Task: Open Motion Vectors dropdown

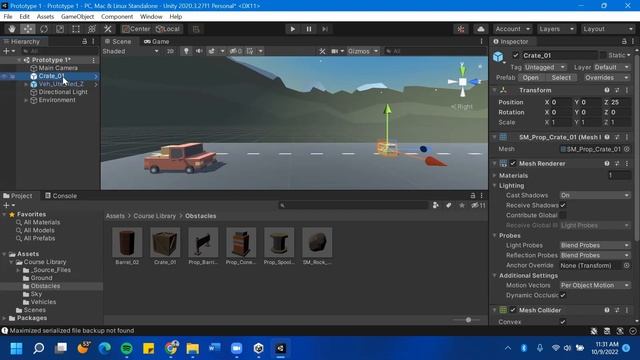Action: [x=595, y=285]
